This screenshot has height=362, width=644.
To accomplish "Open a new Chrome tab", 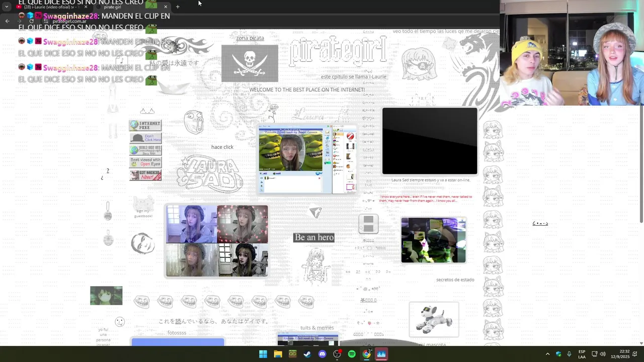I will [x=178, y=7].
